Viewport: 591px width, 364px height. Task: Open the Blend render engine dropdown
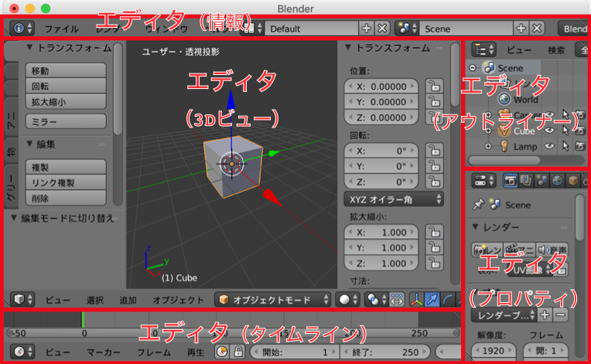[573, 29]
